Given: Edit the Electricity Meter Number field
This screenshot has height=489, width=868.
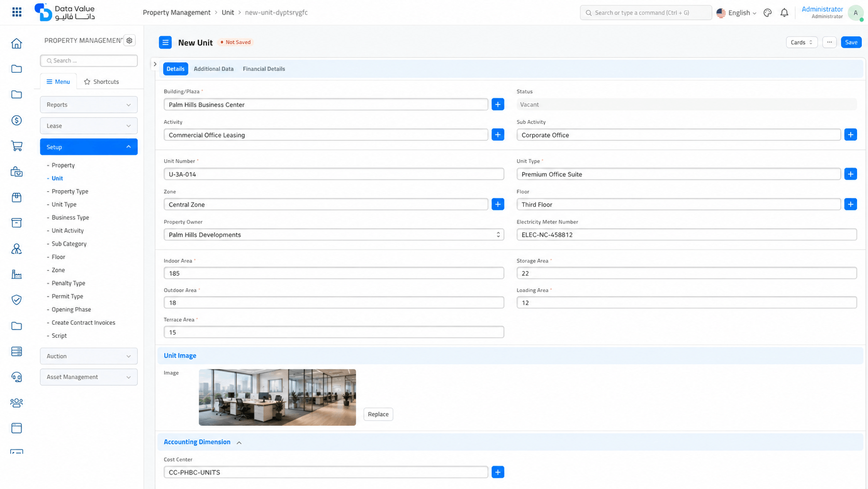Looking at the screenshot, I should (686, 235).
